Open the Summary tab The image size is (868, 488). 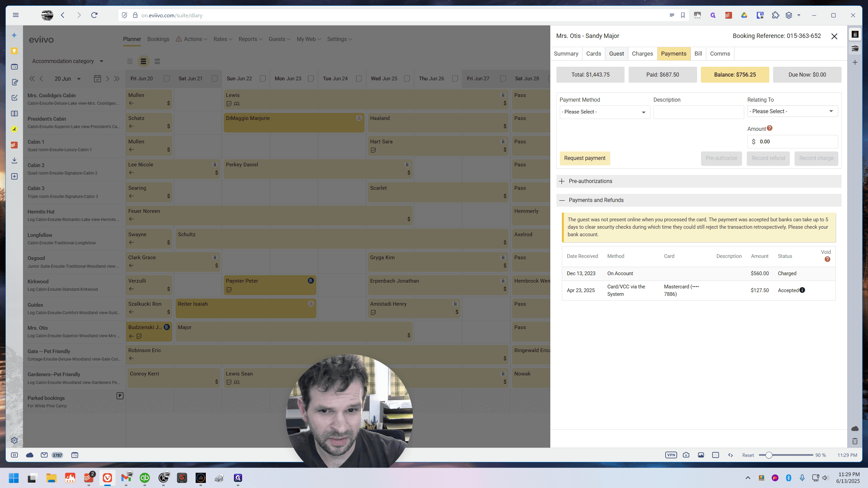click(x=566, y=54)
